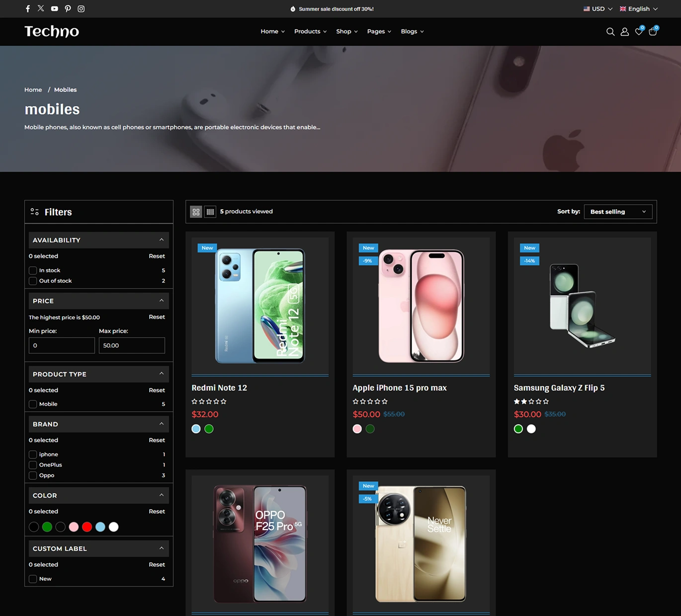
Task: Select light blue swatch on Redmi Note 12
Action: [196, 429]
